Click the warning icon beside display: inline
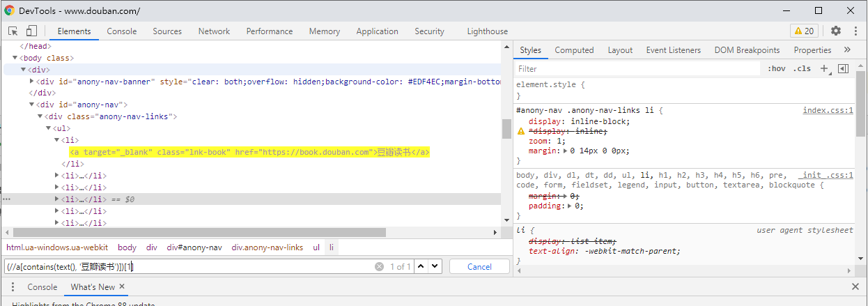This screenshot has width=868, height=306. (520, 131)
